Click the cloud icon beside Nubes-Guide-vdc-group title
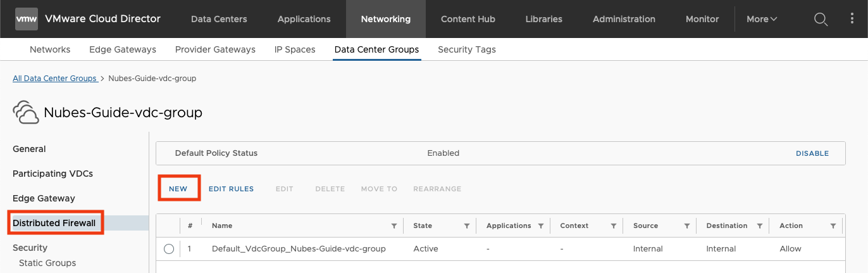This screenshot has height=273, width=868. 26,113
